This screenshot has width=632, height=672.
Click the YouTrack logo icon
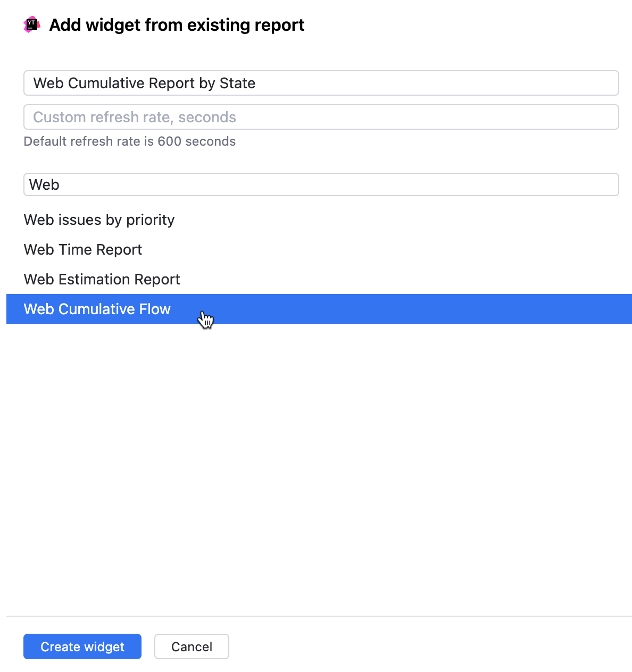click(x=32, y=24)
